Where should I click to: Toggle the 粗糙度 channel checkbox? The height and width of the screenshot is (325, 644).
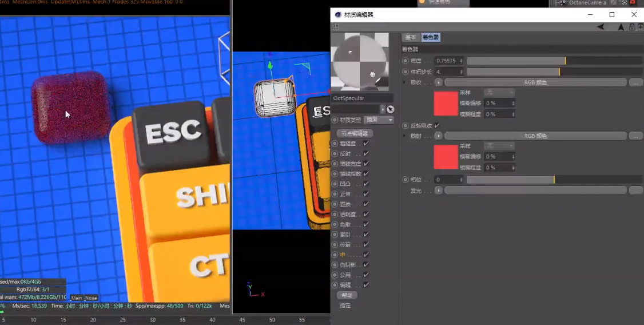[x=366, y=144]
